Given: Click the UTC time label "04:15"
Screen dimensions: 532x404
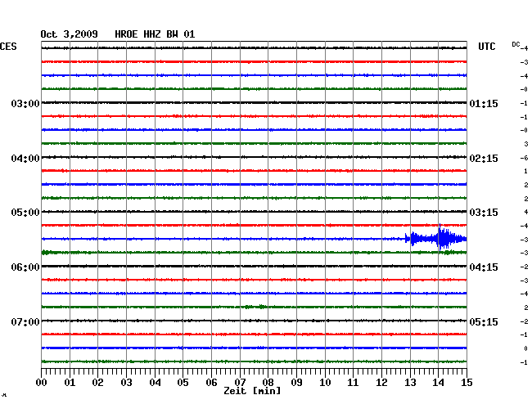Looking at the screenshot, I should pos(484,267).
